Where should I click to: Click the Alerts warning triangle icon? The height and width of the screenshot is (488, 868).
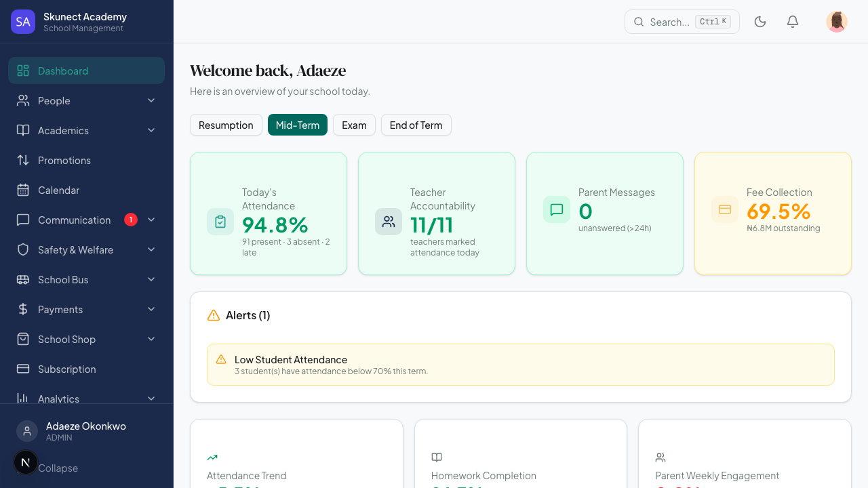click(214, 315)
